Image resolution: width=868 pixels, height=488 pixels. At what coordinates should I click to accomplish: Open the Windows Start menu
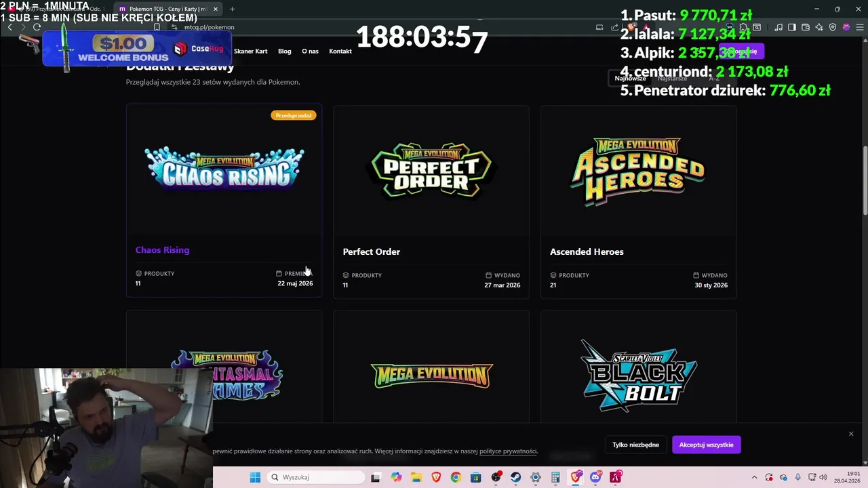[255, 477]
